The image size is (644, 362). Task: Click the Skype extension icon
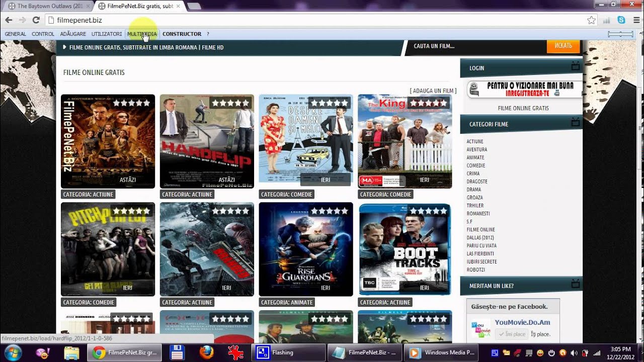pyautogui.click(x=621, y=20)
